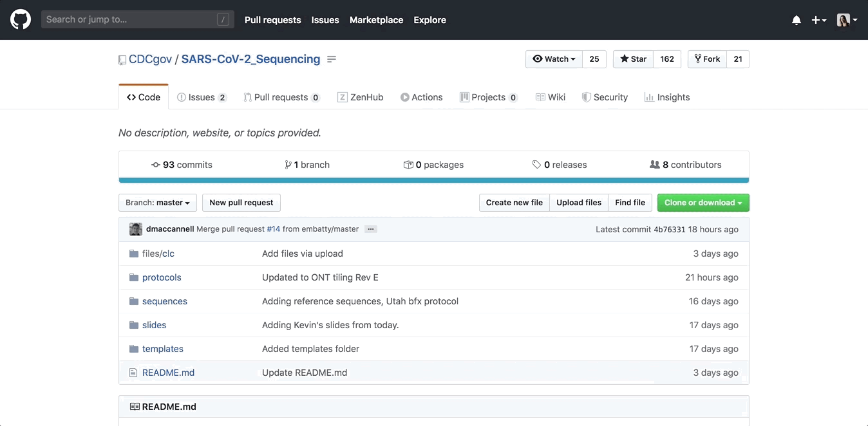
Task: Open the plus create-new menu
Action: (818, 20)
